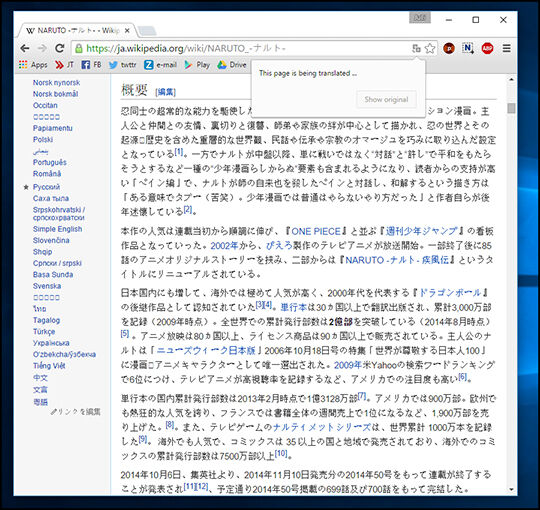The image size is (540, 510).
Task: Follow the ドラゴンボール link
Action: [x=450, y=293]
